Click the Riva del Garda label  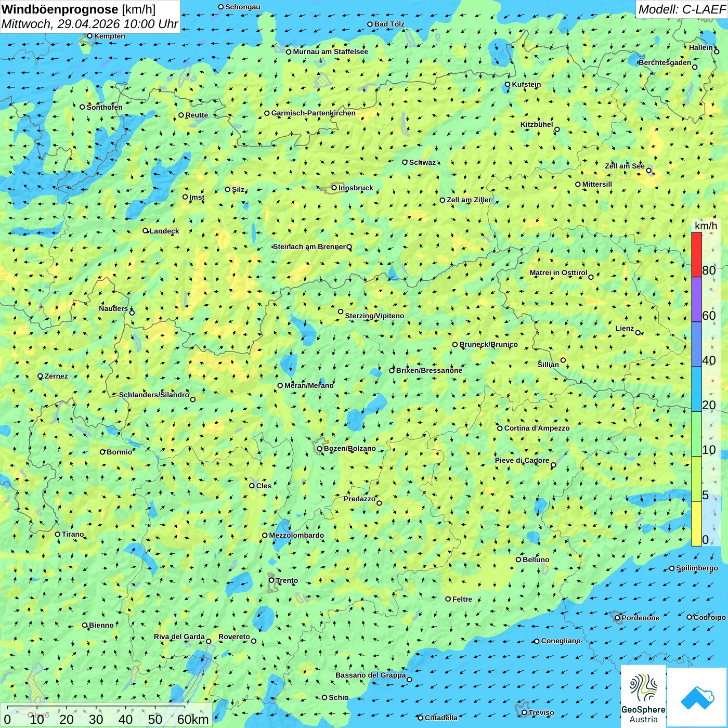[179, 636]
